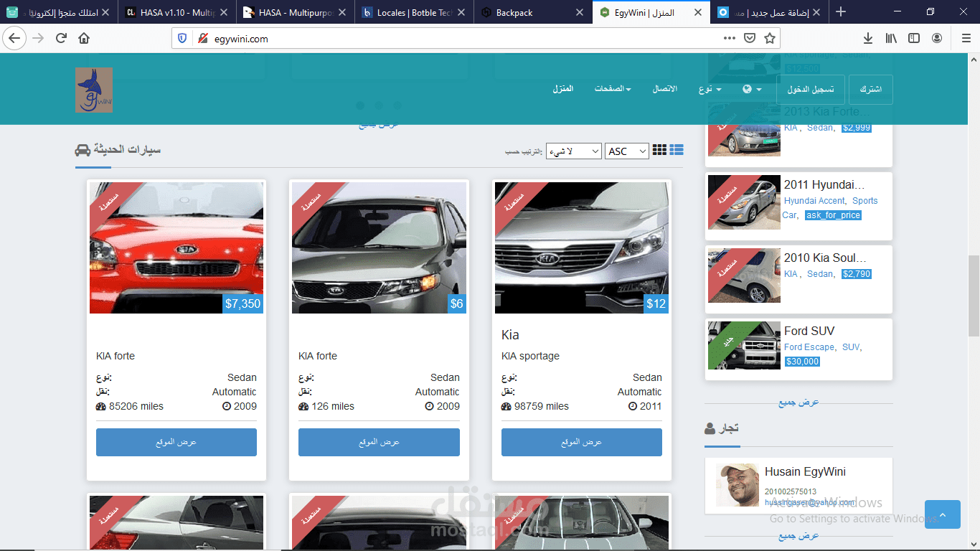Screen dimensions: 980x551
Task: Switch to the Backpack tab
Action: click(532, 12)
